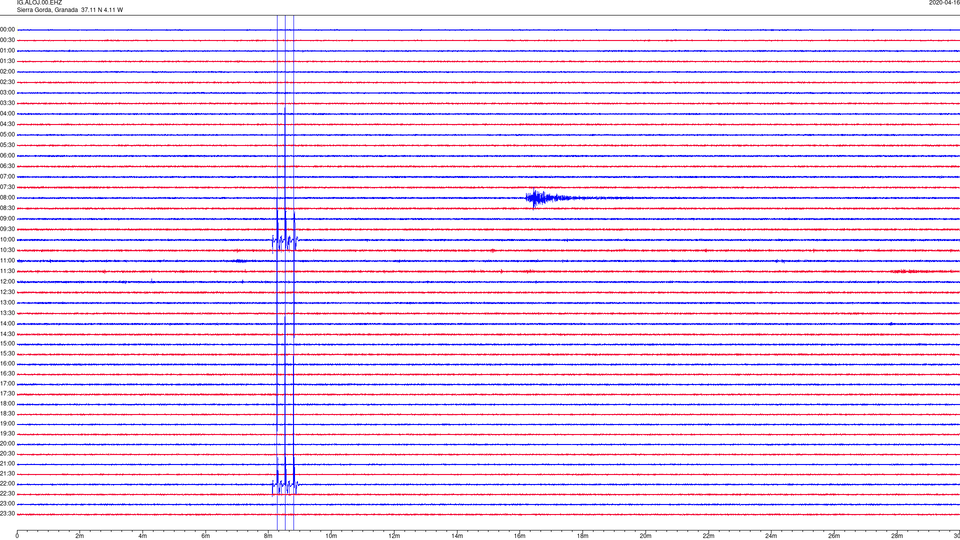The height and width of the screenshot is (540, 960).
Task: Click the 4m tick label on the axis
Action: click(x=143, y=536)
